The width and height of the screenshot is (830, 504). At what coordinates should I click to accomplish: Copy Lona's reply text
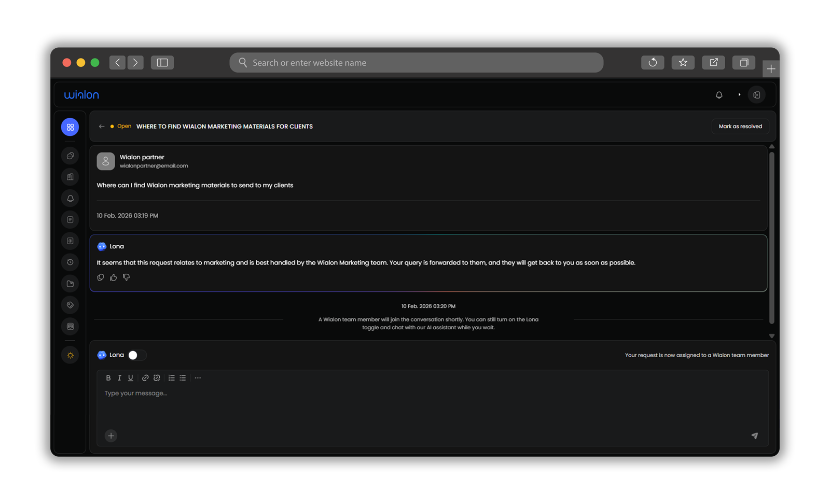pyautogui.click(x=101, y=277)
